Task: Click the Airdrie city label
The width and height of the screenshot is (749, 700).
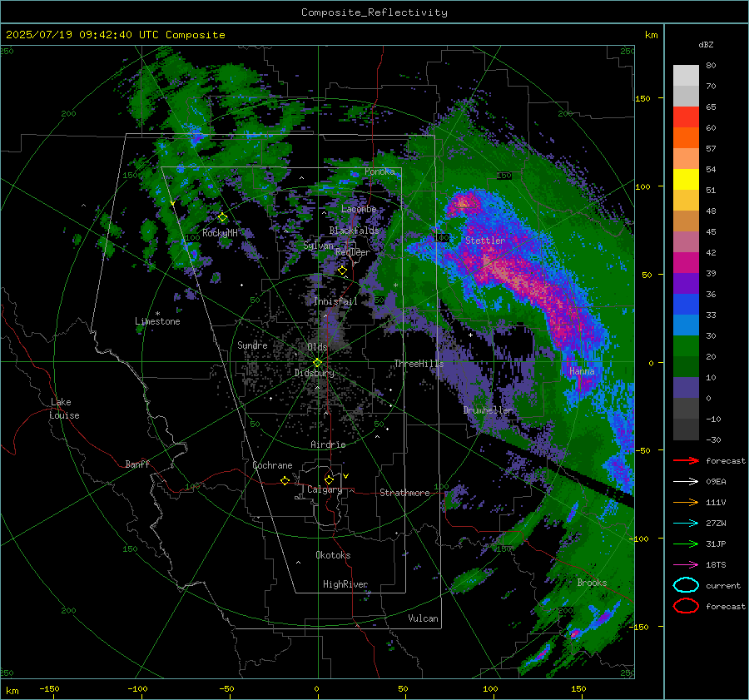Action: click(328, 444)
